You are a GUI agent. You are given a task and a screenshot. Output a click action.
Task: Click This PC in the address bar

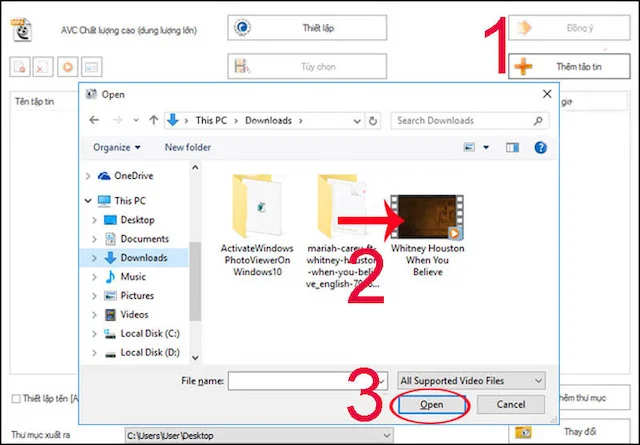pos(211,120)
